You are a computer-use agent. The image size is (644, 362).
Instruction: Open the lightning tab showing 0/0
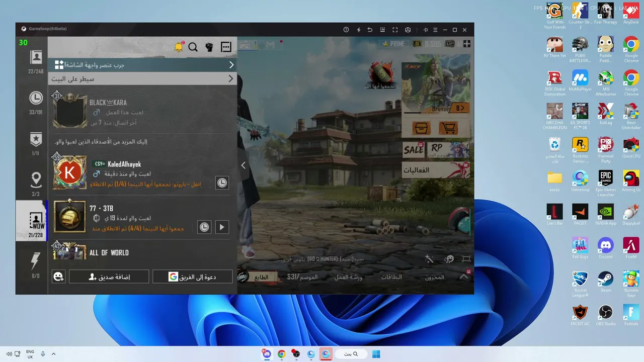click(36, 265)
